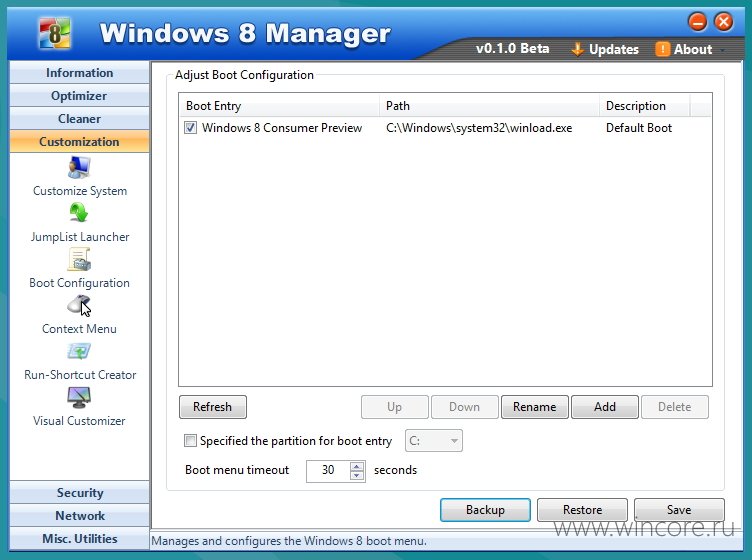The height and width of the screenshot is (560, 752).
Task: Sort by the Path column header
Action: point(489,105)
